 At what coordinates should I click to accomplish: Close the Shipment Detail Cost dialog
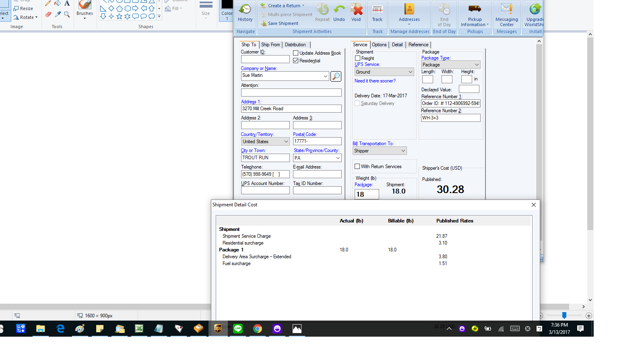point(533,205)
